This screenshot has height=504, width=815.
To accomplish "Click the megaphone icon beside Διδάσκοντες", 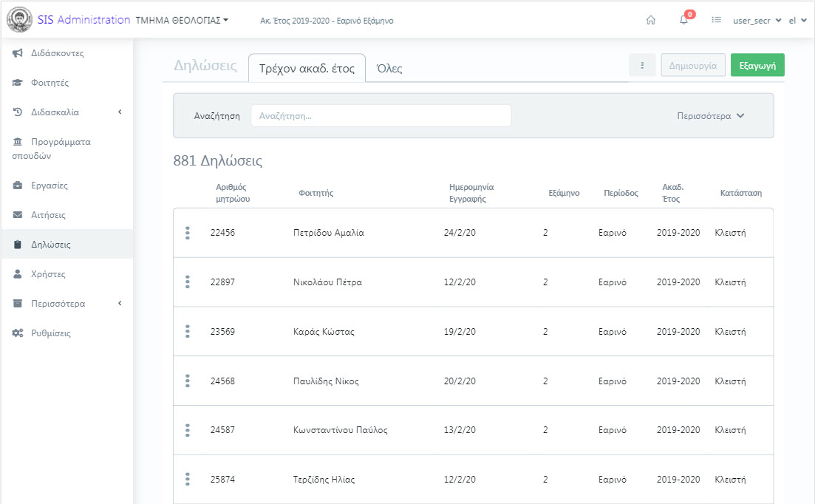I will click(x=18, y=53).
